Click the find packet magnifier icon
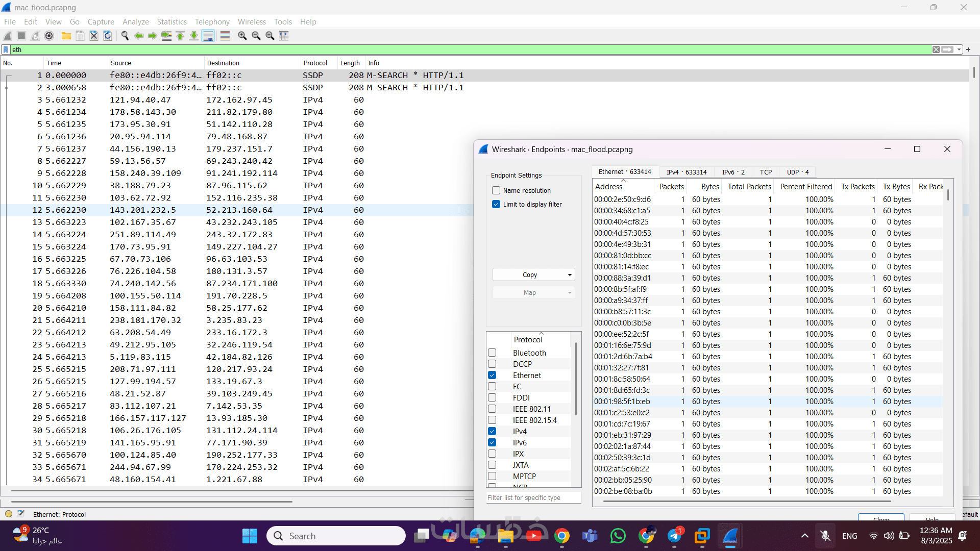Screen dimensions: 980x551 (x=125, y=36)
